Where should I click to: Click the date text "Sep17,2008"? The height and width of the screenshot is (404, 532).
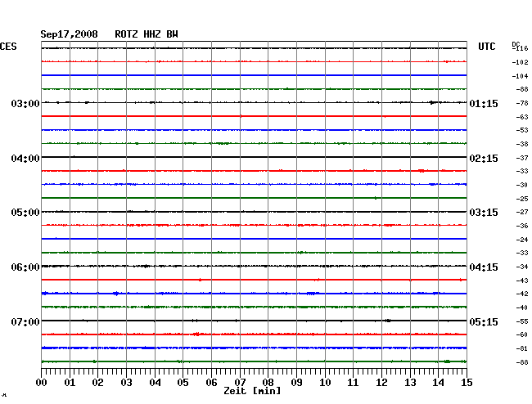click(69, 34)
